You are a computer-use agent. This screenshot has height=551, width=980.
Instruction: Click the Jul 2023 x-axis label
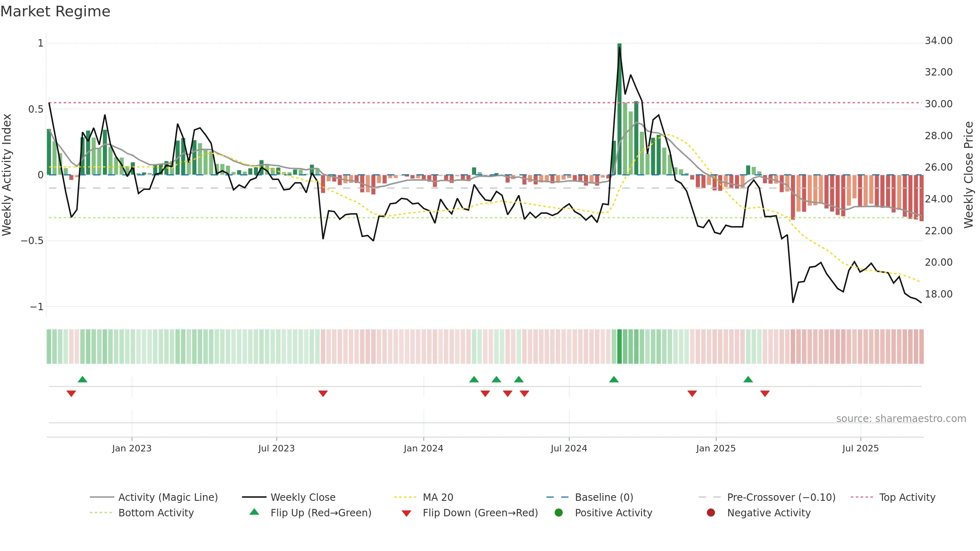tap(276, 448)
